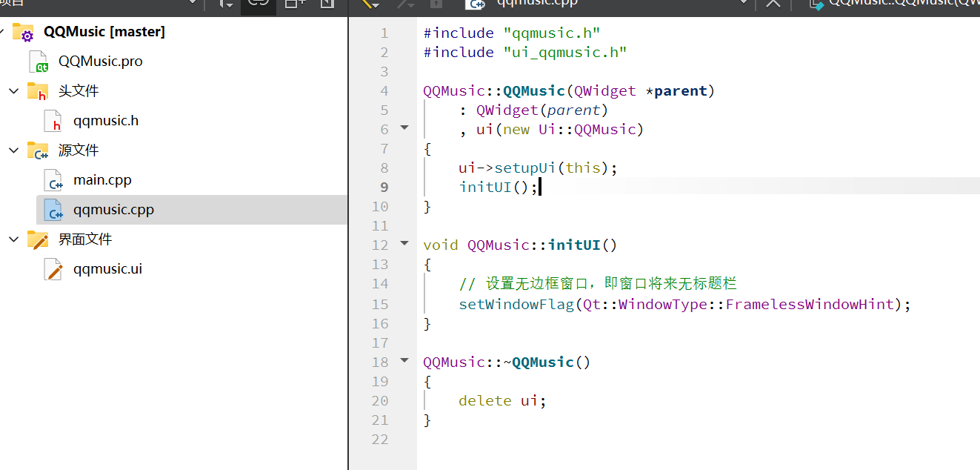Image resolution: width=980 pixels, height=470 pixels.
Task: Click the header file icon for qqmusic.h
Action: pyautogui.click(x=53, y=121)
